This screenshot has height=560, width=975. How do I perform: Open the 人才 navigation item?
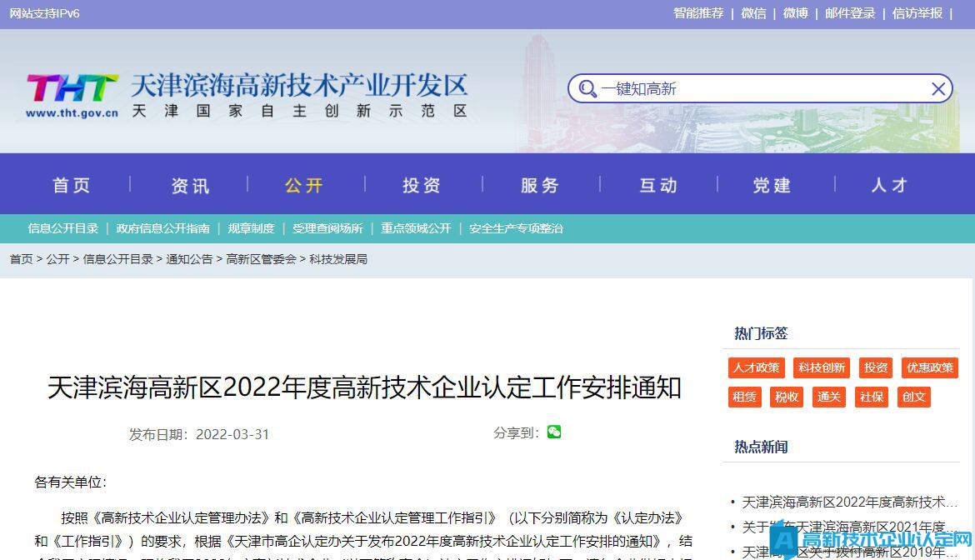(x=889, y=185)
